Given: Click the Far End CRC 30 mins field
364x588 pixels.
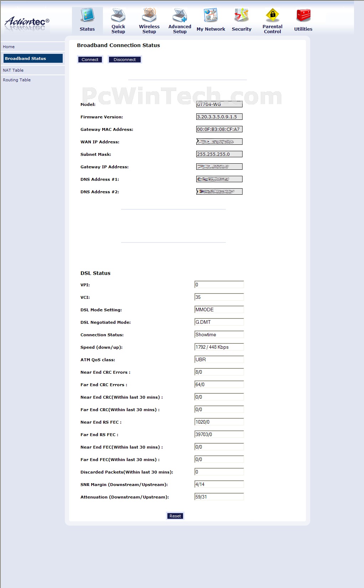Looking at the screenshot, I should click(x=219, y=409).
